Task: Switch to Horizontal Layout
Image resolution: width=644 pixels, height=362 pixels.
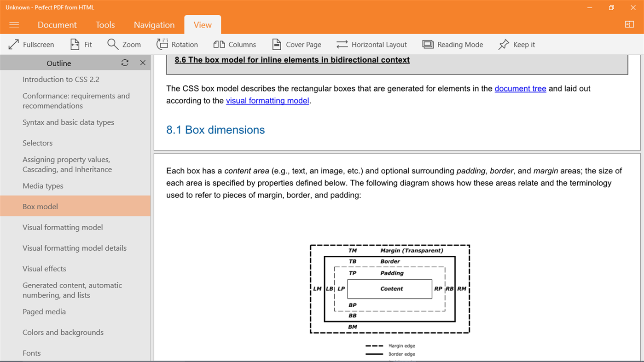Action: (x=342, y=44)
